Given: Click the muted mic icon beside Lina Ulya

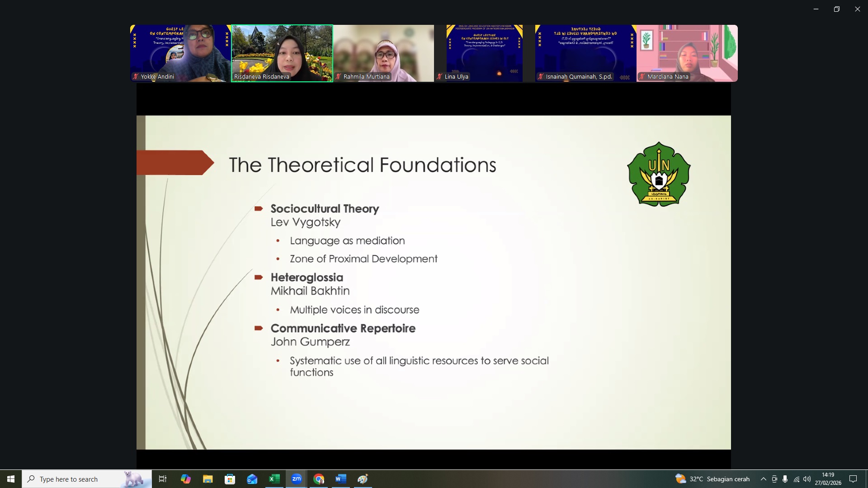Looking at the screenshot, I should point(439,76).
